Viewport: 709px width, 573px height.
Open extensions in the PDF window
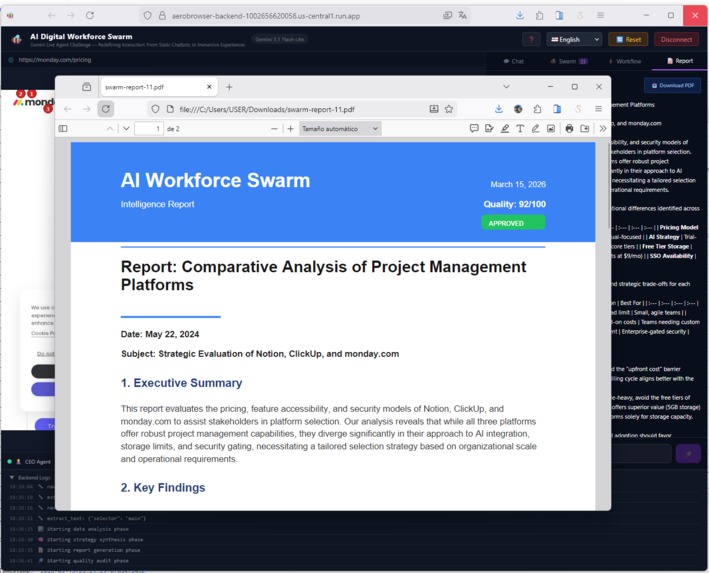pyautogui.click(x=537, y=109)
